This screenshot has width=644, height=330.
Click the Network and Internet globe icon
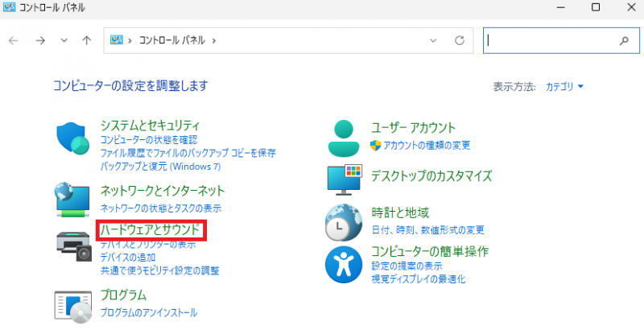click(x=73, y=198)
